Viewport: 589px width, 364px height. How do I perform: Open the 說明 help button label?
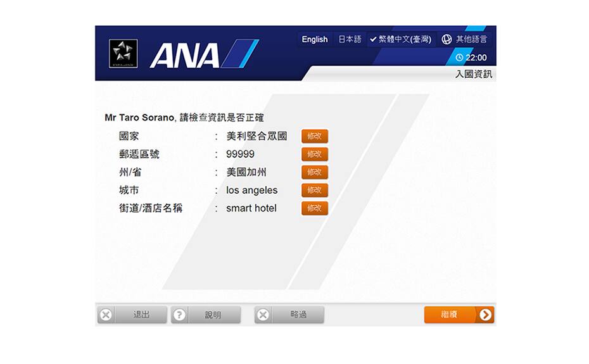pyautogui.click(x=213, y=315)
